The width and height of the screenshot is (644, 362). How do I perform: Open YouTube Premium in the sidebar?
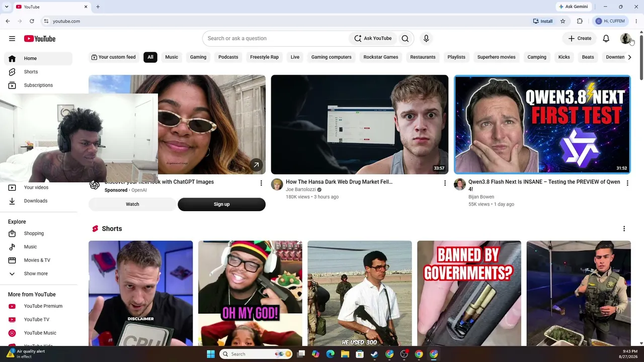38,306
